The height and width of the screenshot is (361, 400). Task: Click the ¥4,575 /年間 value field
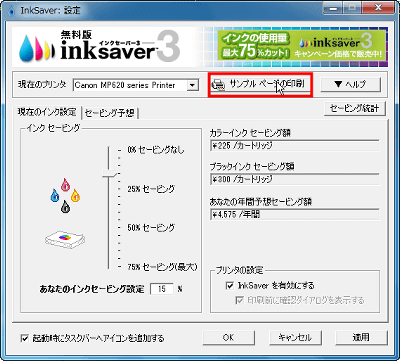pyautogui.click(x=295, y=214)
